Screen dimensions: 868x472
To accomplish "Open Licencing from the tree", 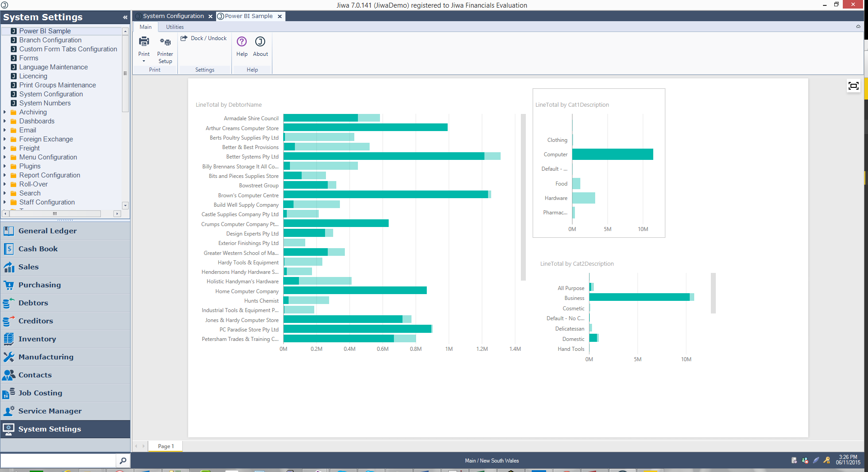I will [33, 76].
